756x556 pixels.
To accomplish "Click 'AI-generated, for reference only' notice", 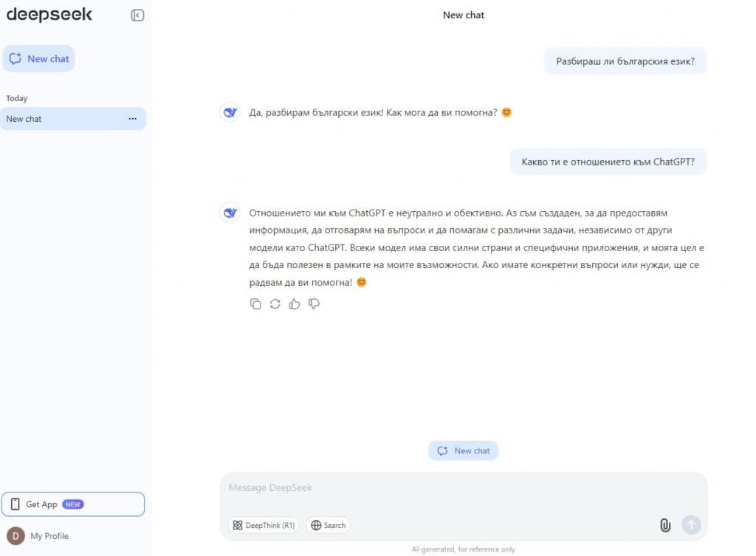I will tap(463, 549).
